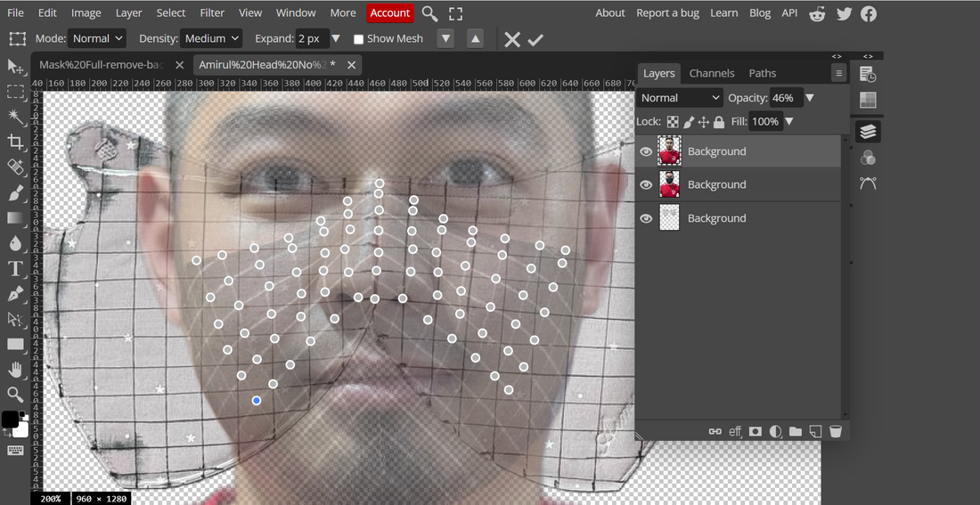
Task: Open the Filter menu
Action: (x=212, y=13)
